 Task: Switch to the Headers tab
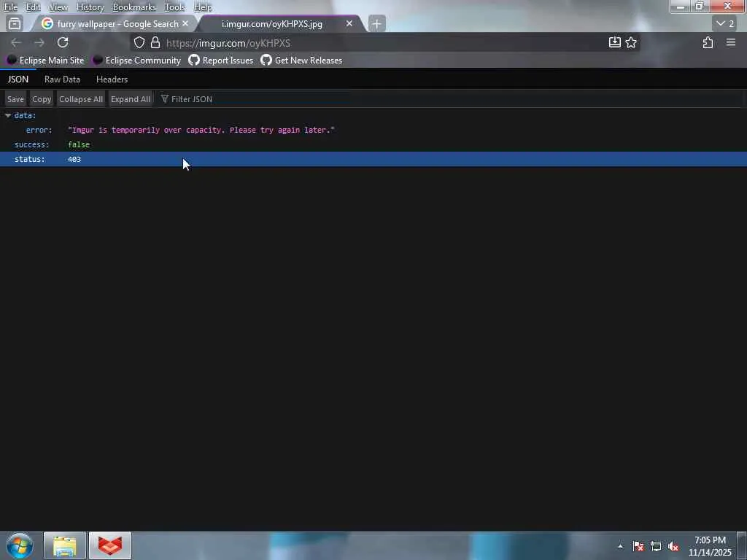click(x=112, y=79)
